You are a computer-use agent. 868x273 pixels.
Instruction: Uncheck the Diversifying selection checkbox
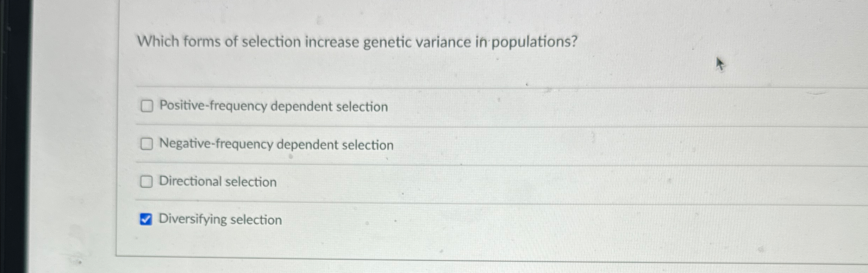146,219
